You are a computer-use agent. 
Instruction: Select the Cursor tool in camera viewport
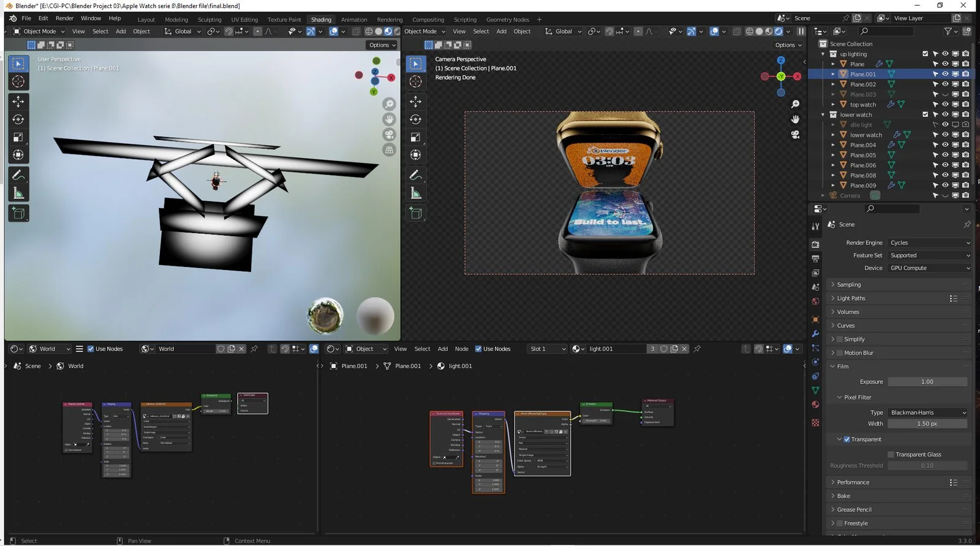[416, 81]
